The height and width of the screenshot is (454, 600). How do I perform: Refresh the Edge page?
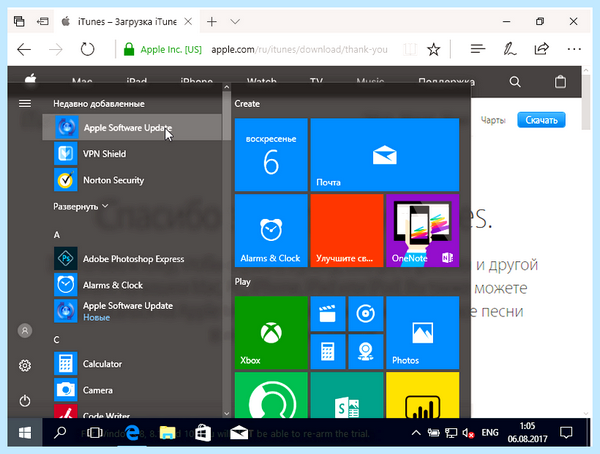point(87,49)
